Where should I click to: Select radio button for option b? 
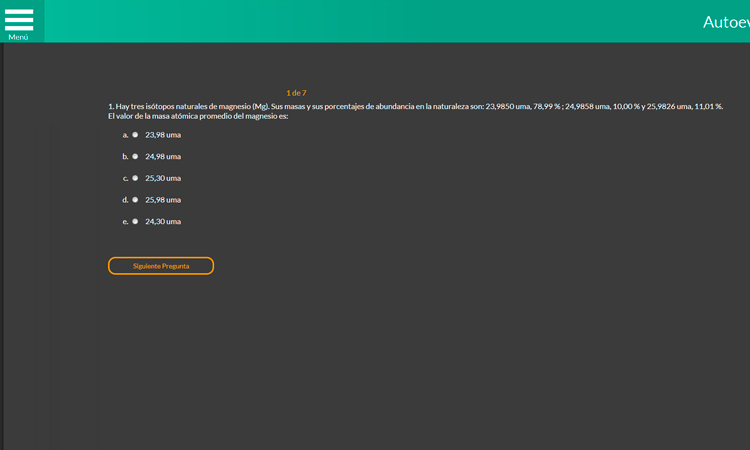pyautogui.click(x=135, y=157)
